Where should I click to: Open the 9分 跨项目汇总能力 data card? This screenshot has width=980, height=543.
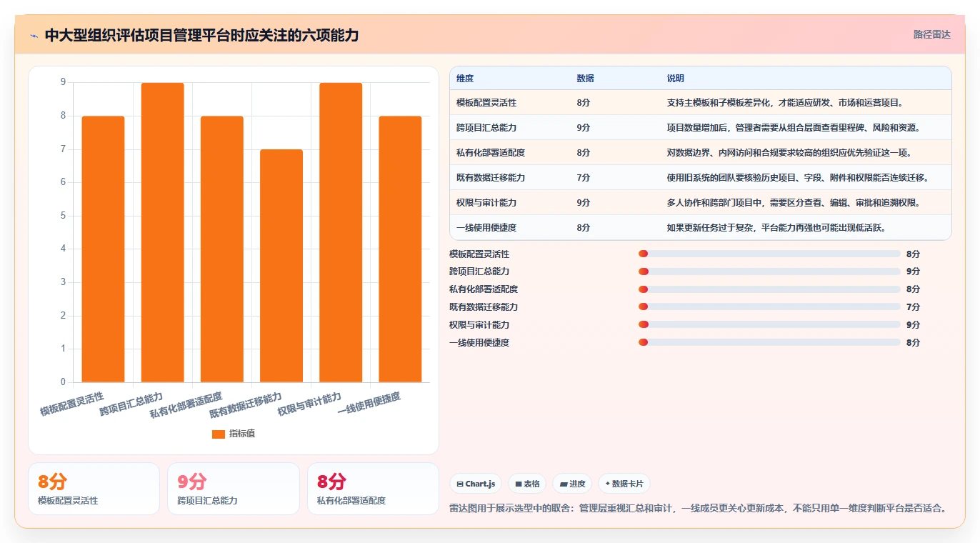point(234,489)
